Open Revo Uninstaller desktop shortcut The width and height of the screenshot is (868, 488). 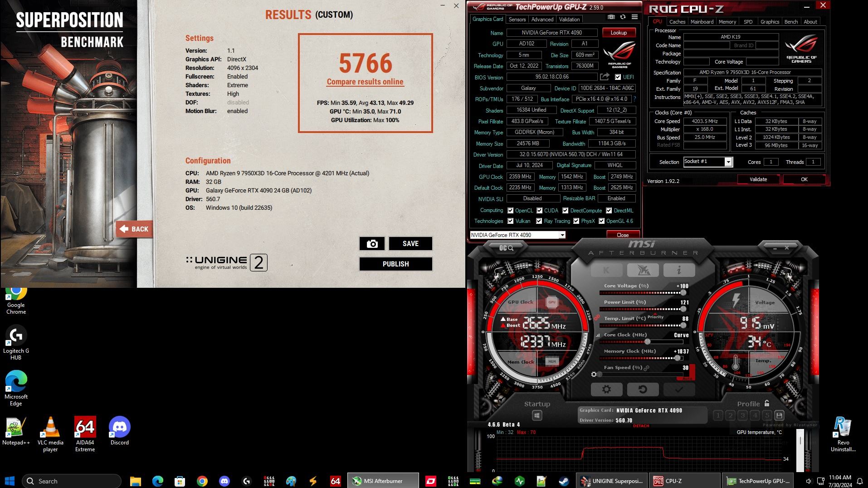click(x=843, y=434)
